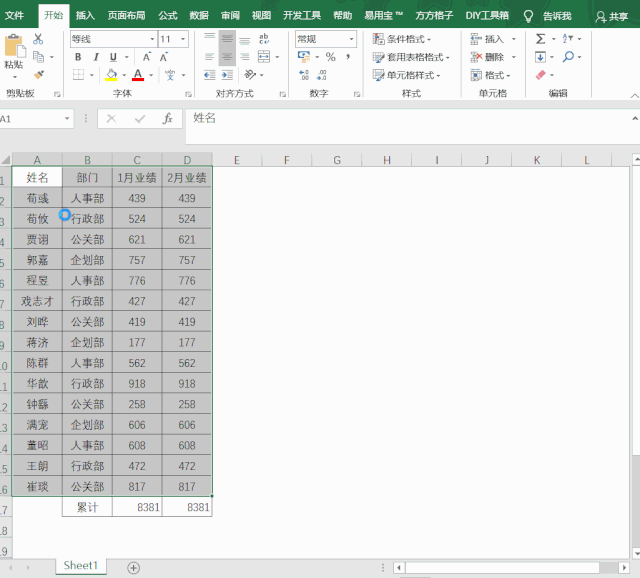This screenshot has width=640, height=578.
Task: Switch to the 公式 tab
Action: [x=168, y=16]
